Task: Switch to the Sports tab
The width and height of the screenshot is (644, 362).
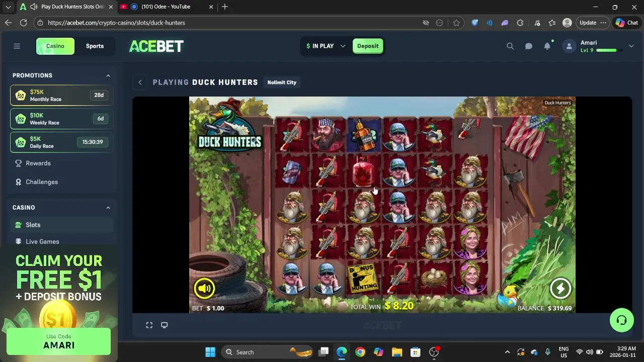Action: (x=95, y=46)
